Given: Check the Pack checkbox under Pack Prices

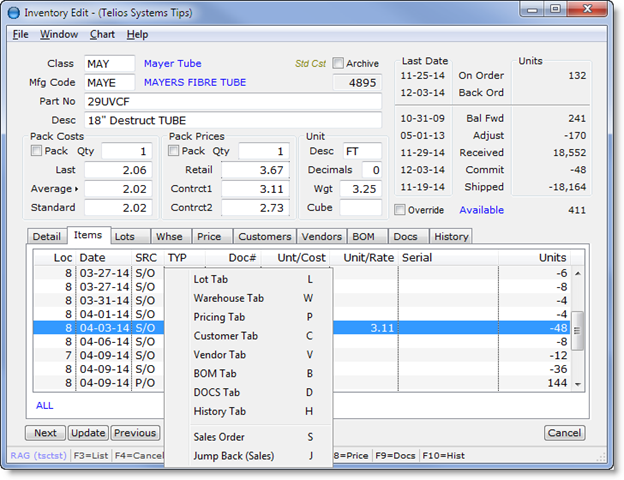Looking at the screenshot, I should 175,151.
